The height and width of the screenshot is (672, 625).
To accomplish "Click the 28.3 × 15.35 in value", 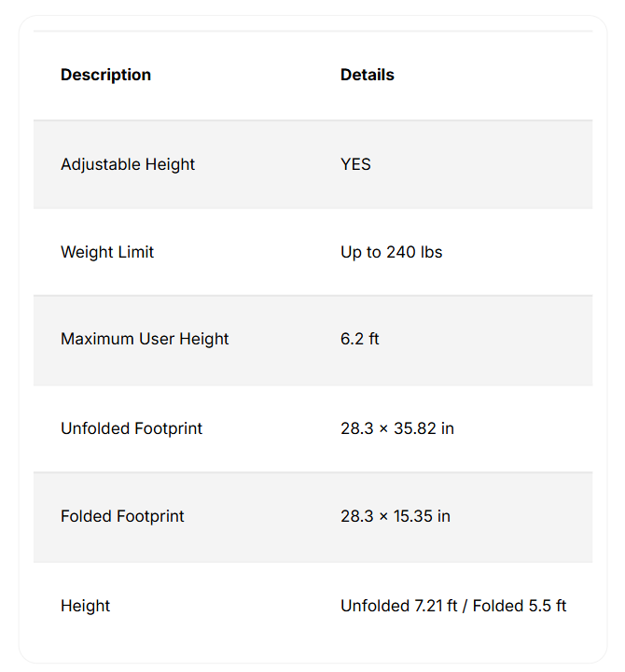I will pyautogui.click(x=395, y=516).
